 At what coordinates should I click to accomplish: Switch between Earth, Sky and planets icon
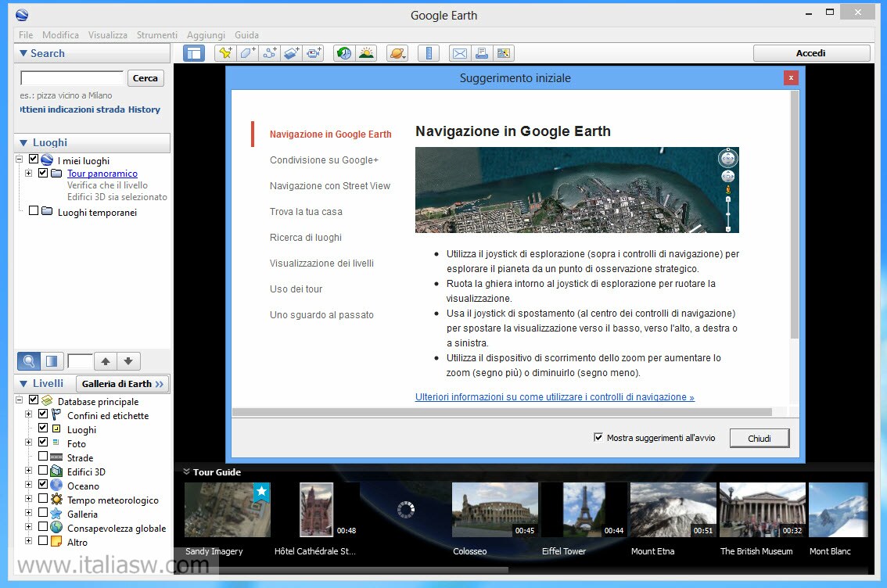tap(397, 53)
